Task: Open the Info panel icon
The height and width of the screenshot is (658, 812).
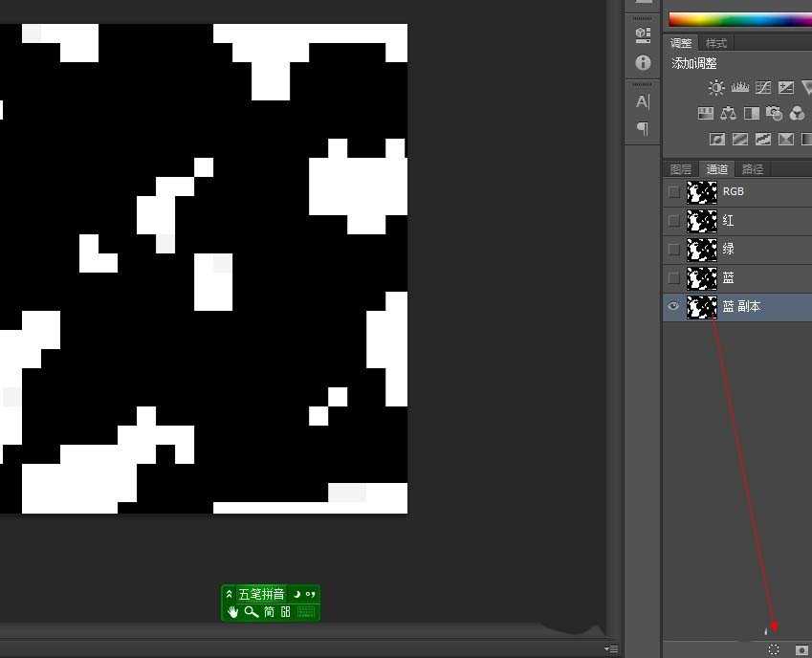Action: click(643, 63)
